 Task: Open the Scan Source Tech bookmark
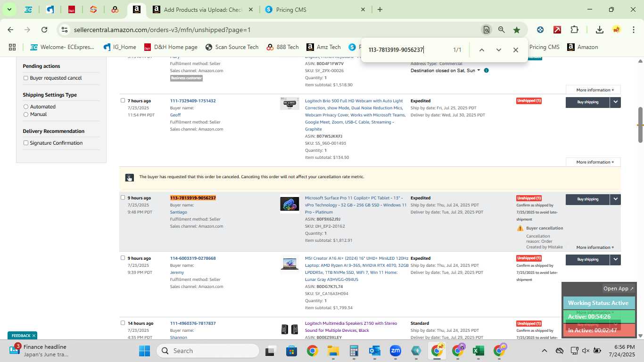(232, 47)
